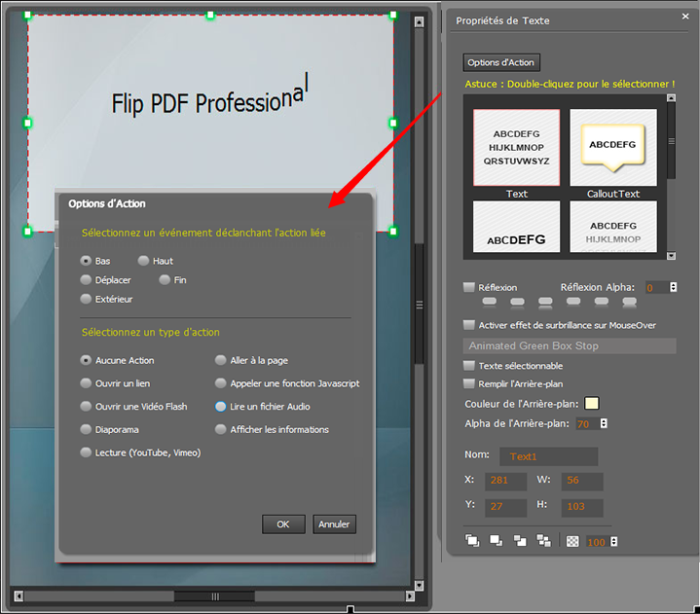The height and width of the screenshot is (614, 700).
Task: Select the Déplacer event option
Action: pyautogui.click(x=86, y=280)
